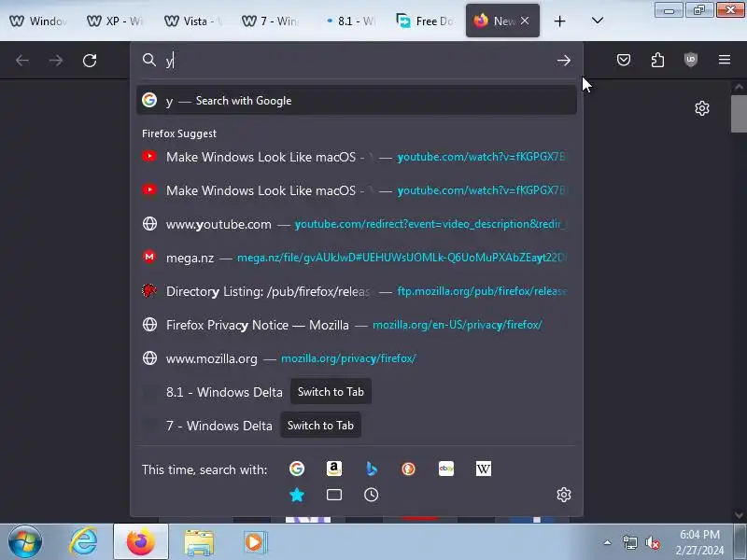Switch to the Vista tab
The height and width of the screenshot is (560, 747).
pos(192,21)
